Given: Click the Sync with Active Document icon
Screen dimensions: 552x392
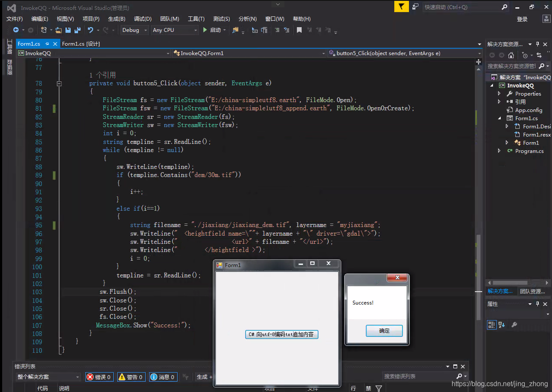Looking at the screenshot, I should coord(539,55).
